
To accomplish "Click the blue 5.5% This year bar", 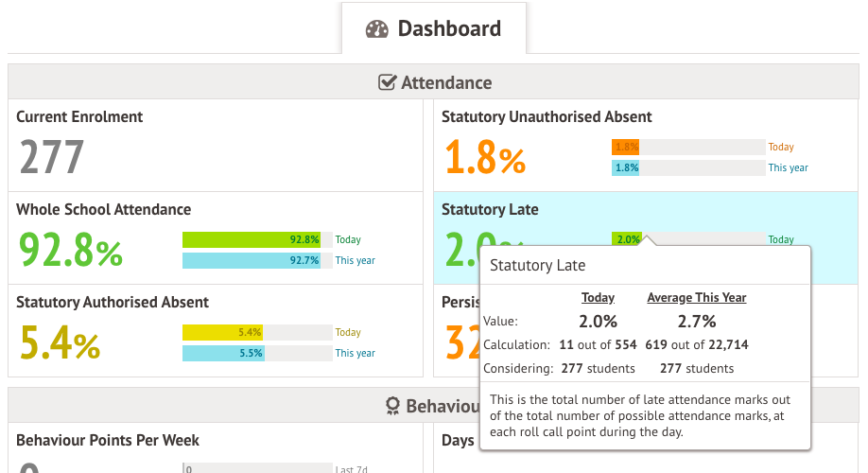I will (222, 353).
